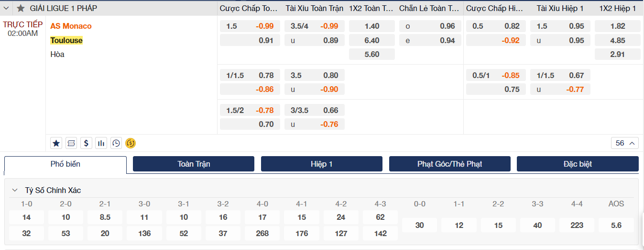This screenshot has height=250, width=644.
Task: Toggle the gray star beside Giải Ligue 1 Pháp
Action: (x=21, y=8)
